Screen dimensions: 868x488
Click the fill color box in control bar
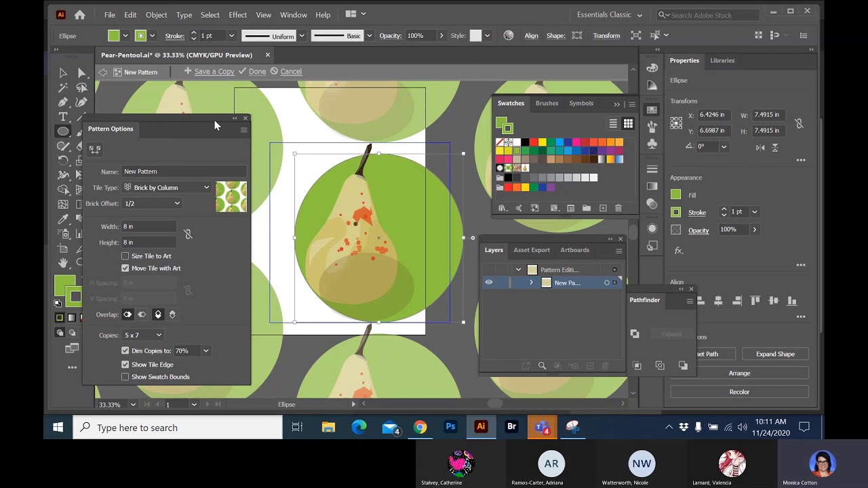coord(113,35)
